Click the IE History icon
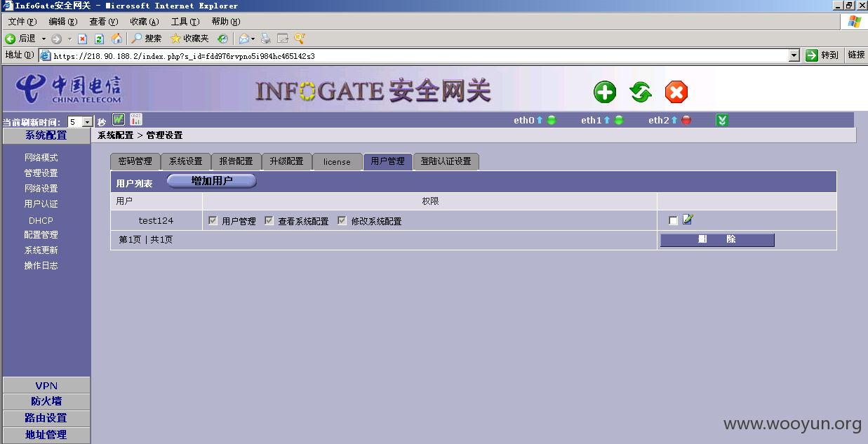 coord(222,39)
